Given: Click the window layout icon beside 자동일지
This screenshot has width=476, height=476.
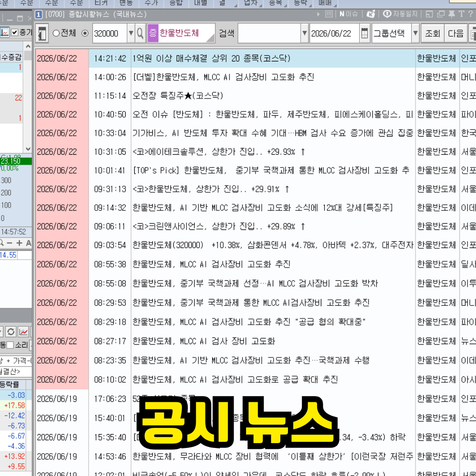Looking at the screenshot, I should coord(429,14).
